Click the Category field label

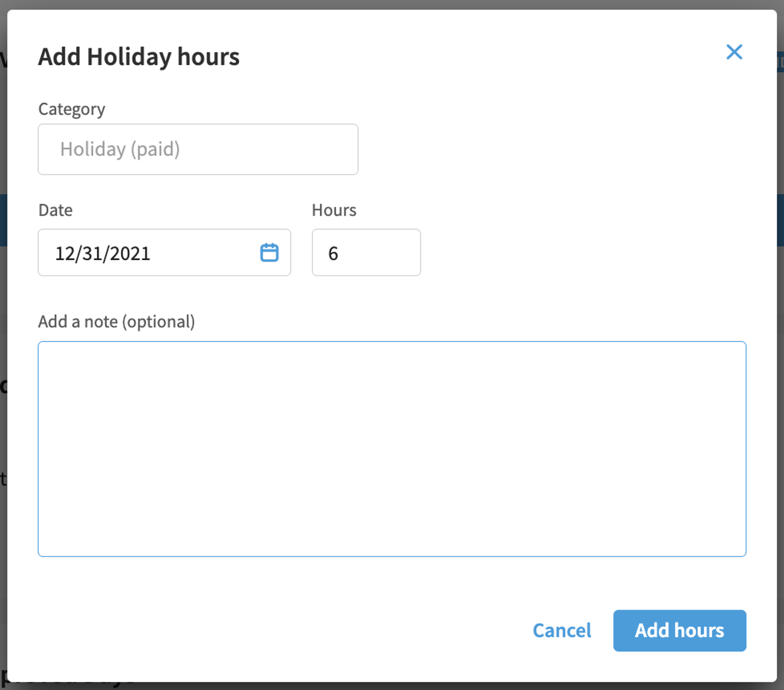click(72, 109)
